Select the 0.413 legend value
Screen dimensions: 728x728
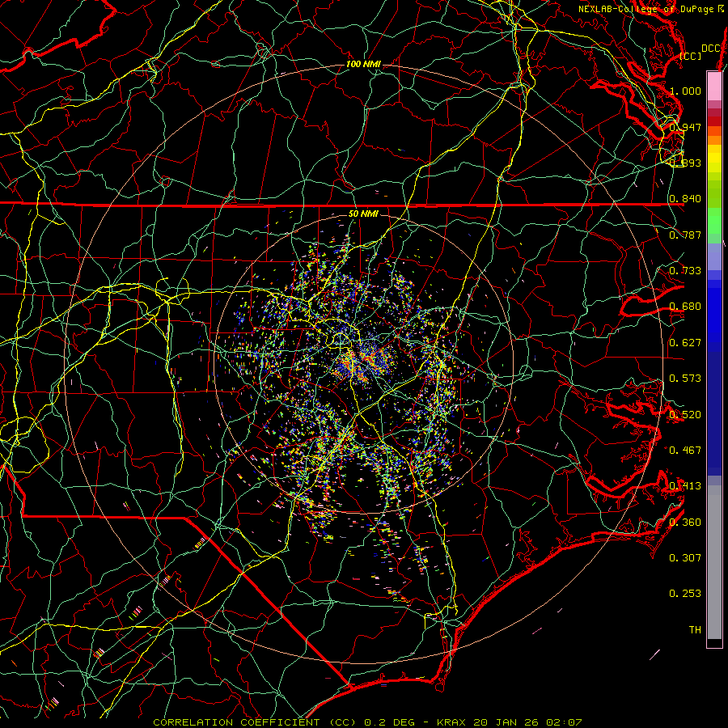coord(685,486)
